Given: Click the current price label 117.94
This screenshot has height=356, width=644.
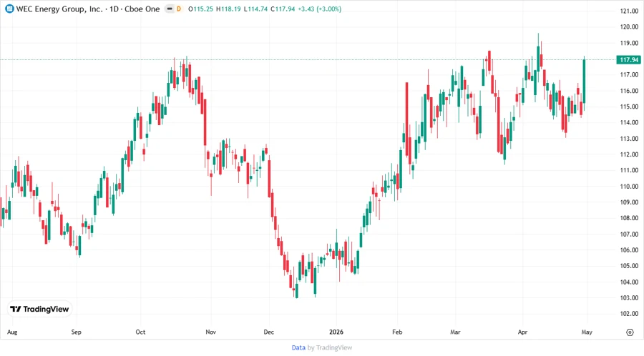Looking at the screenshot, I should click(629, 60).
